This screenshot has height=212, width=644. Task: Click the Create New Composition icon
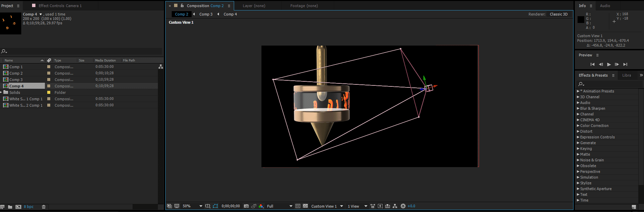tap(18, 207)
